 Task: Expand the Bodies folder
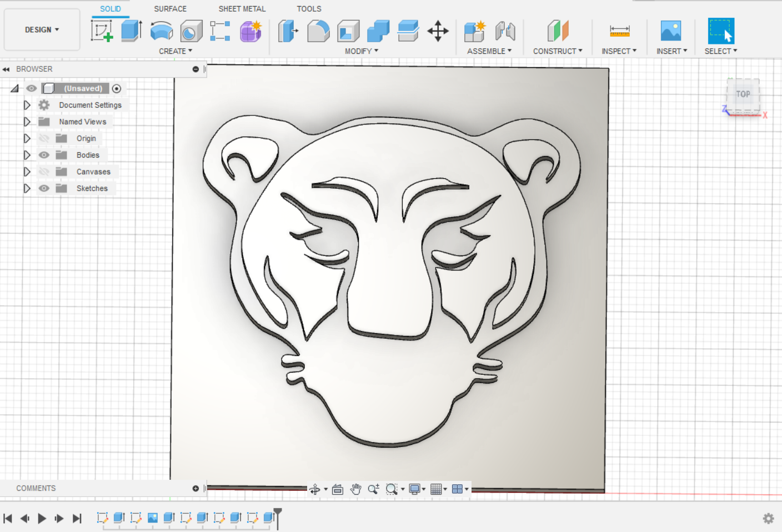coord(27,155)
